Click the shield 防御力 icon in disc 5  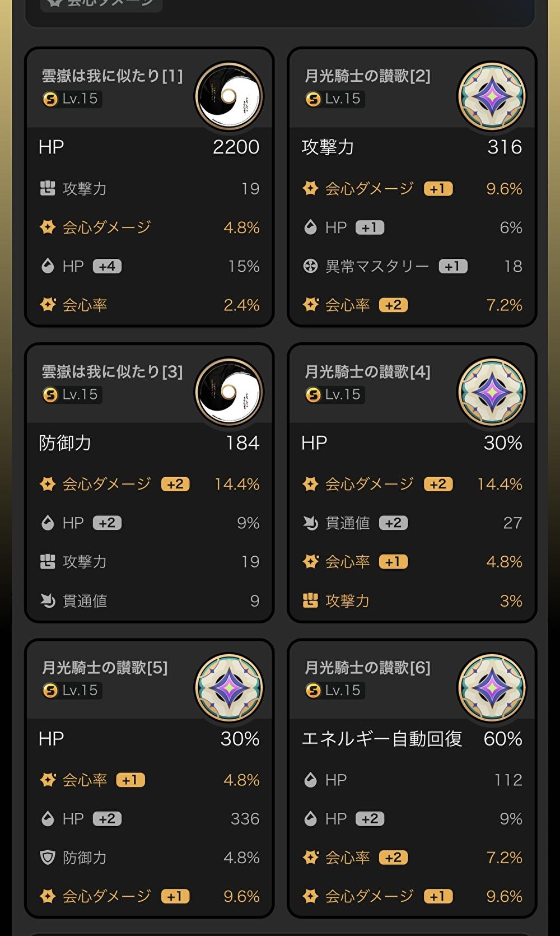point(48,857)
